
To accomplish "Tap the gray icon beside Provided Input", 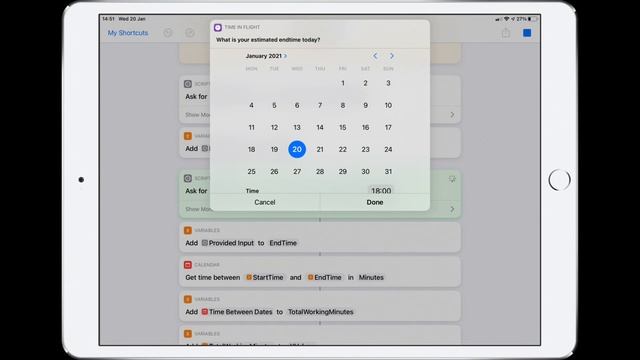I will pyautogui.click(x=205, y=243).
